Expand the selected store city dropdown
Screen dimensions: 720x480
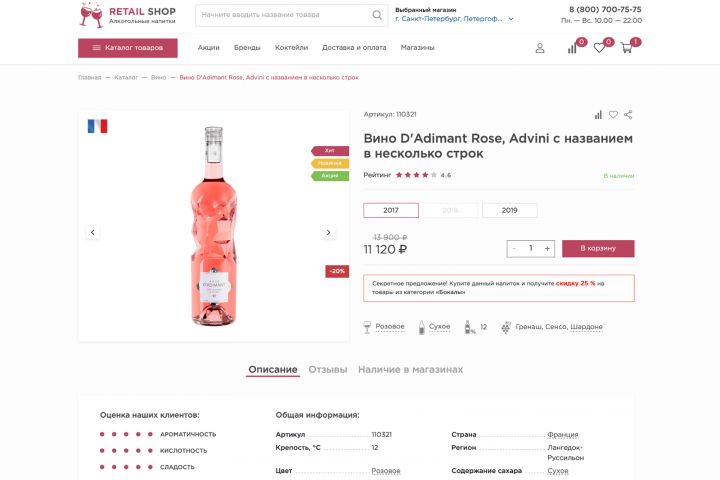(511, 18)
